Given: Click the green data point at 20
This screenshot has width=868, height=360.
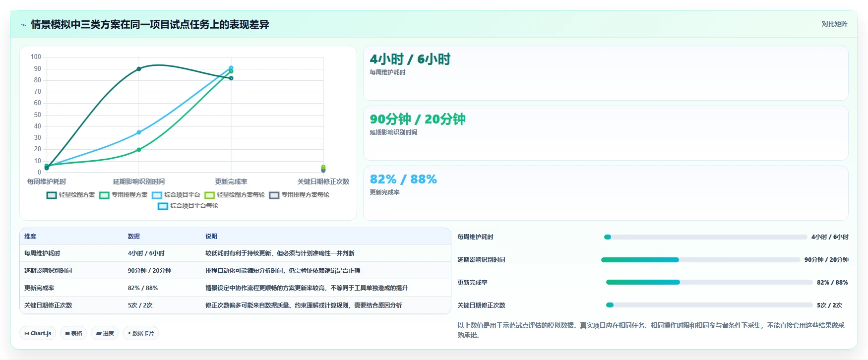Looking at the screenshot, I should click(x=139, y=150).
